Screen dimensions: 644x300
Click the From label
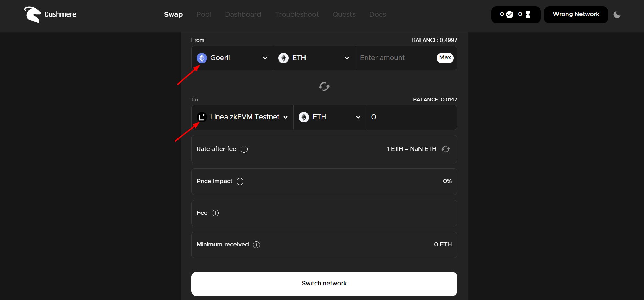tap(198, 40)
